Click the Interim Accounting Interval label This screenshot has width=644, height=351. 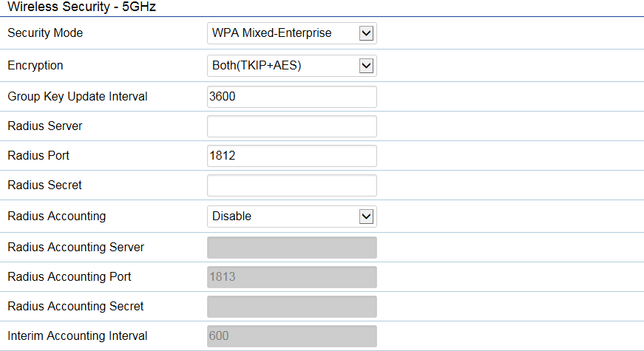tap(77, 336)
